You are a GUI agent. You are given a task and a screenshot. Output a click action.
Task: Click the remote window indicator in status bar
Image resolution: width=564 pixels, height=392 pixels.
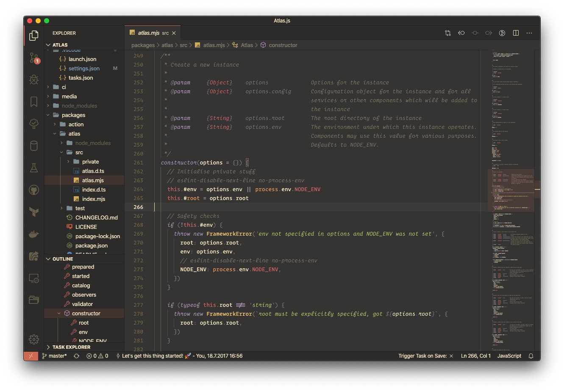pos(31,356)
